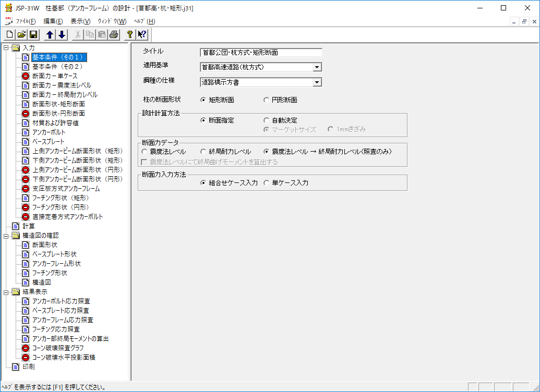
Task: Collapse the 結果表示 tree folder
Action: click(6, 292)
